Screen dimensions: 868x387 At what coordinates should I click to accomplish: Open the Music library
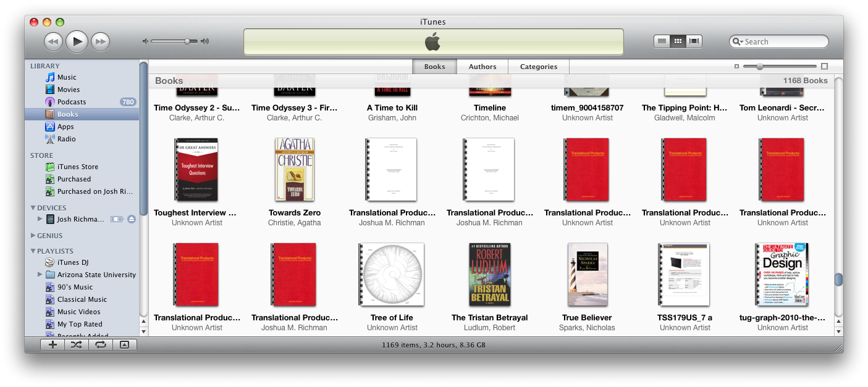coord(67,77)
